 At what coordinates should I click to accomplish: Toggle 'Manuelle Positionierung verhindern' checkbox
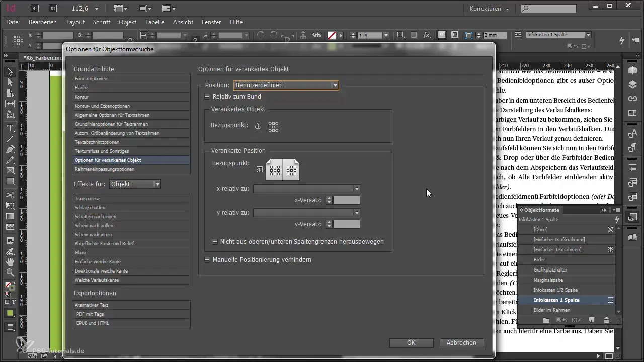pos(207,260)
